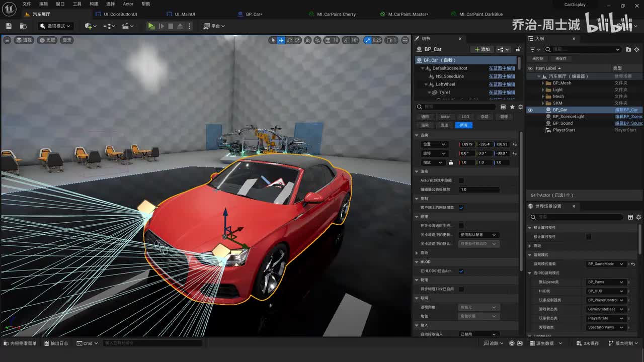
Task: Toggle BP_Car visibility eye in outliner
Action: point(530,110)
